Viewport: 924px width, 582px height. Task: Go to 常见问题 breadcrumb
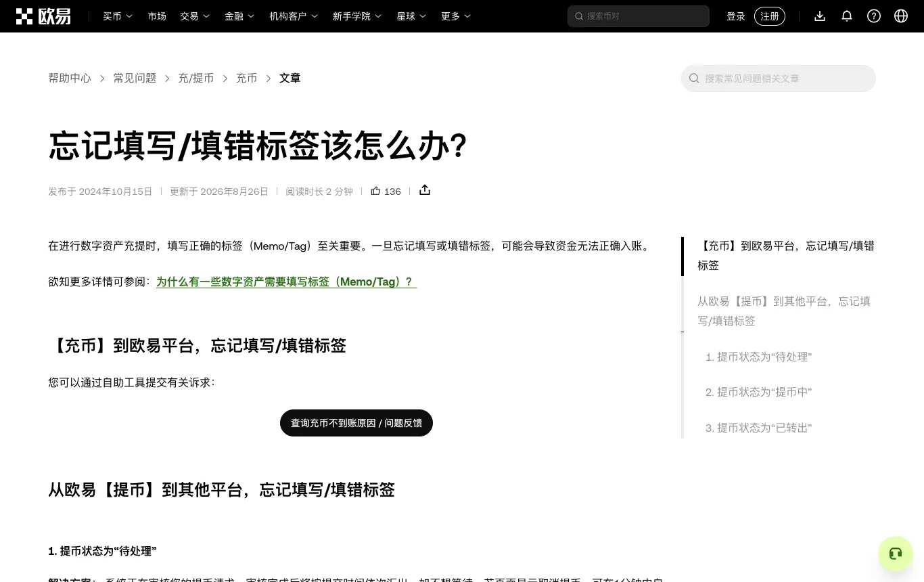click(x=135, y=79)
